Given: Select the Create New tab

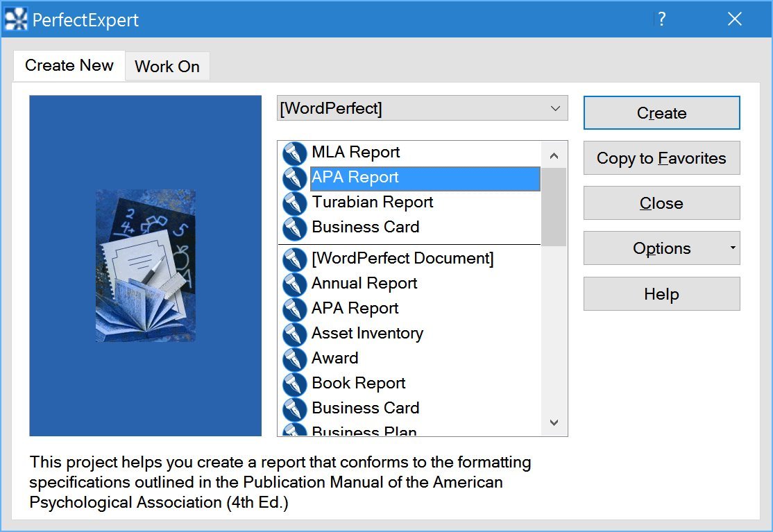Looking at the screenshot, I should (x=69, y=66).
